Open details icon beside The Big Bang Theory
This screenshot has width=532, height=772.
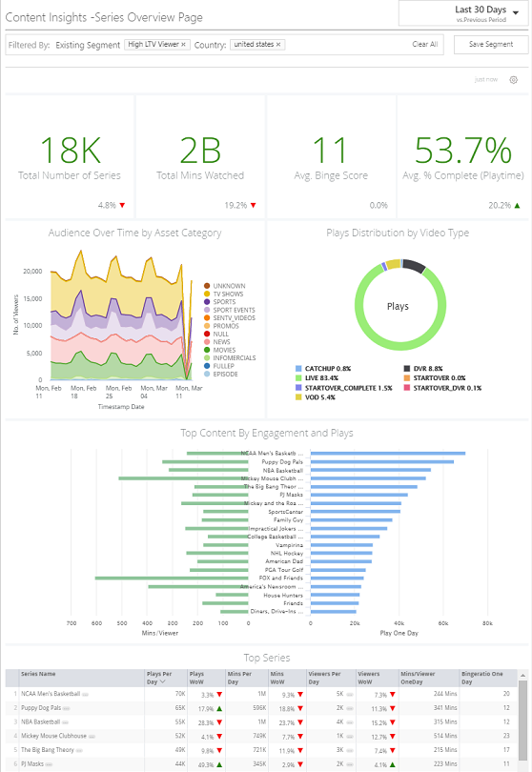tap(79, 750)
